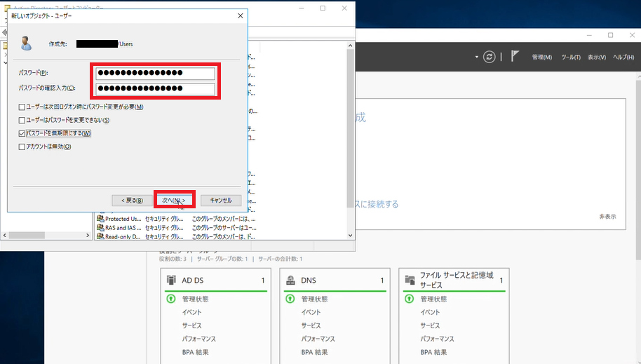Click the user avatar icon in dialog

coord(26,43)
